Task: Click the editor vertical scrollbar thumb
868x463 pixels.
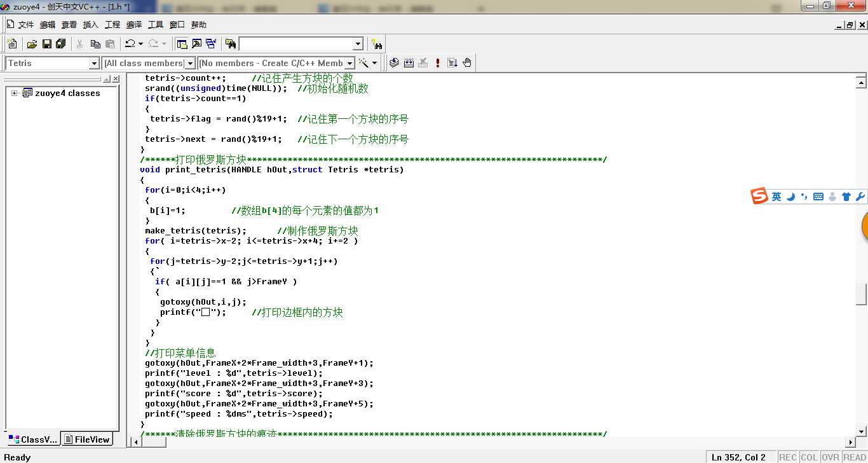Action: 861,294
